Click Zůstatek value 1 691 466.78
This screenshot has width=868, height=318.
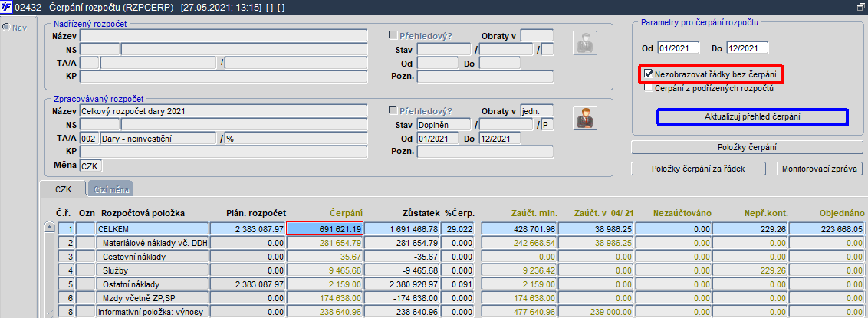coord(403,228)
